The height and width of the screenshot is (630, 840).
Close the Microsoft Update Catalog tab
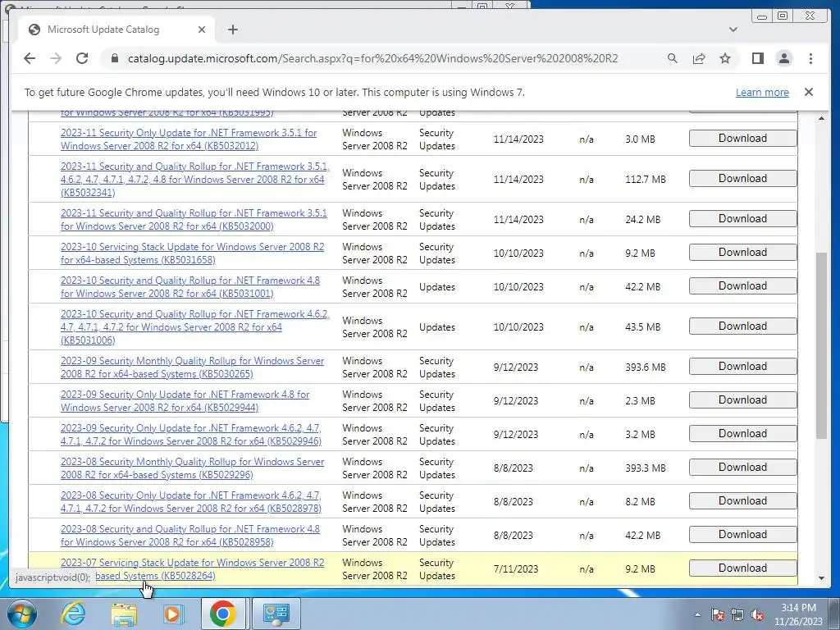coord(202,30)
